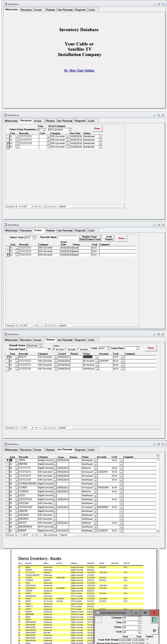This screenshot has height=644, width=167.
Task: Switch to Reports tab in Welcome window
Action: coord(81,10)
